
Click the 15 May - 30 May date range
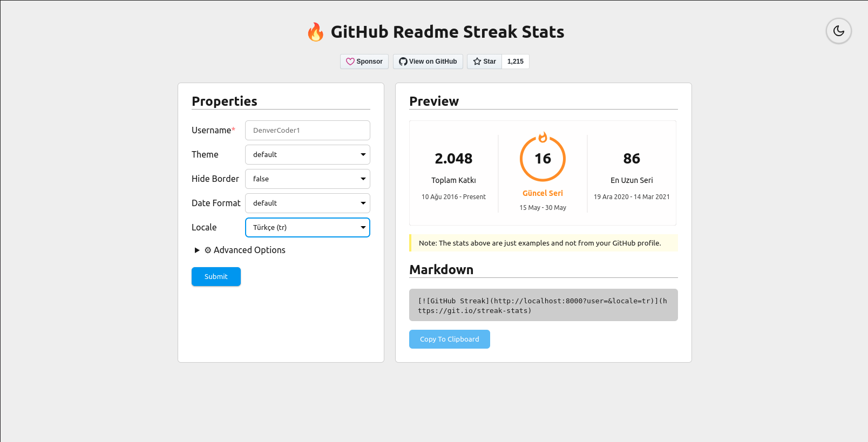[x=542, y=208]
